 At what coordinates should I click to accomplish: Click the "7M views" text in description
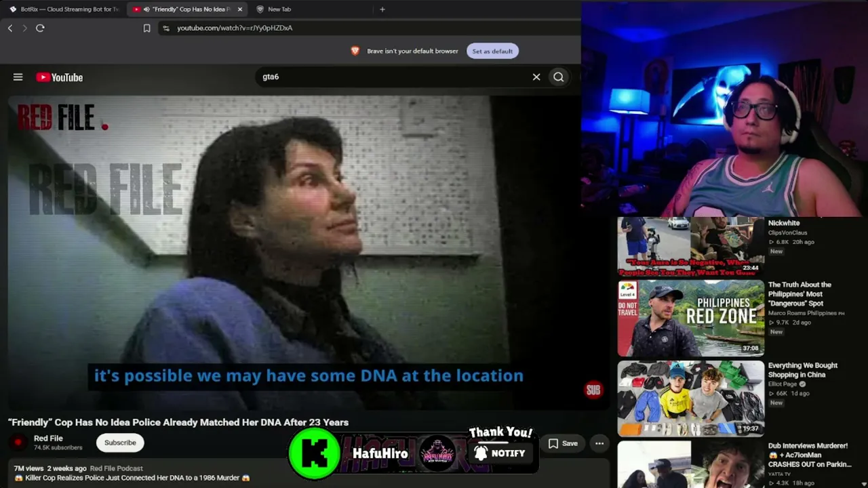[x=28, y=468]
